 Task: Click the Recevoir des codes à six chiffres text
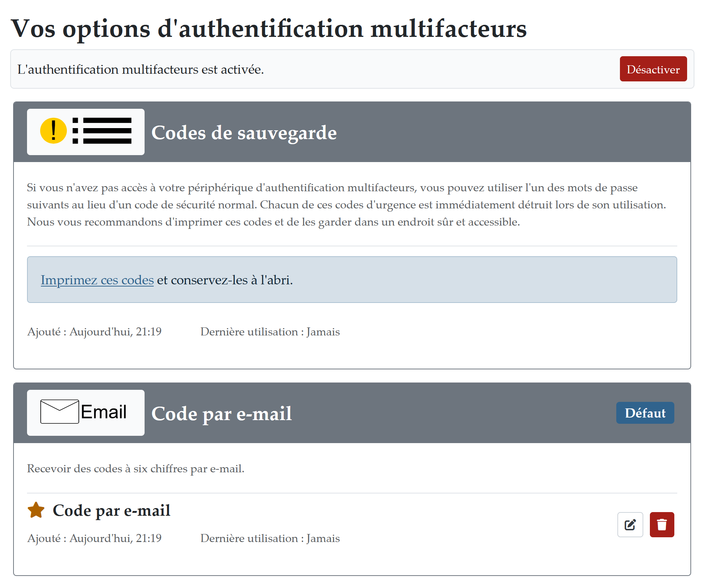(x=135, y=469)
